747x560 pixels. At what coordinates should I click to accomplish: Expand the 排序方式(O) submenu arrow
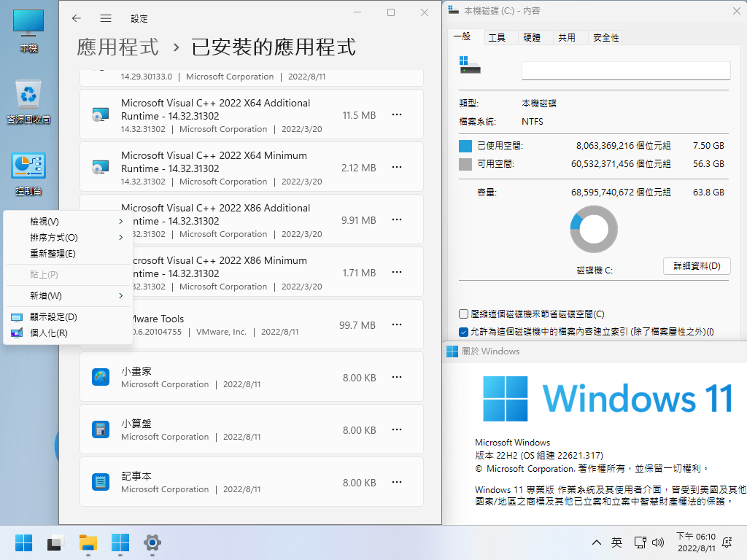(121, 237)
